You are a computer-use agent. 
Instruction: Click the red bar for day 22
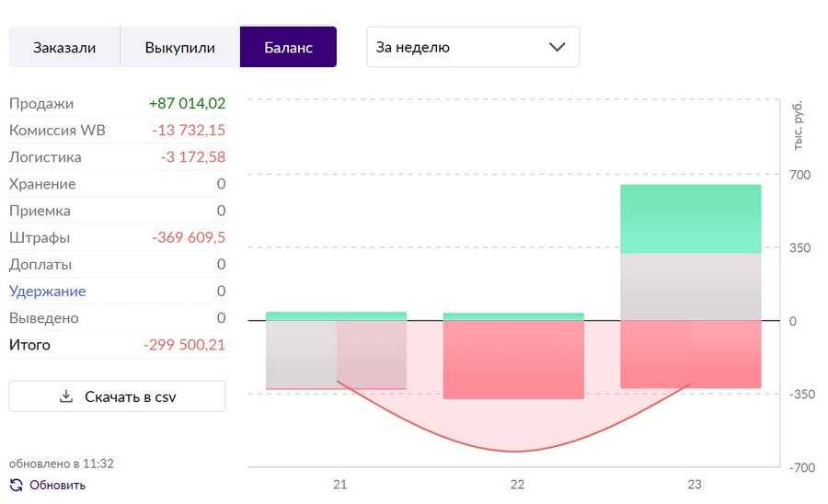[513, 359]
